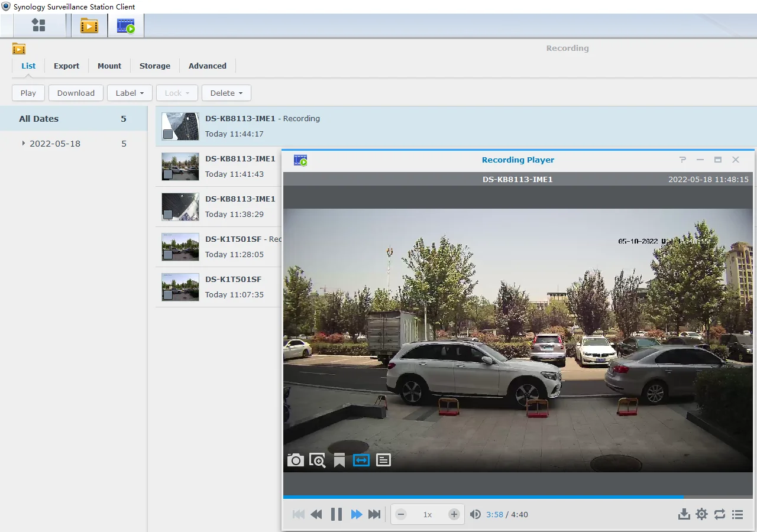Open the Delete dropdown
Viewport: 757px width, 532px height.
coord(226,93)
